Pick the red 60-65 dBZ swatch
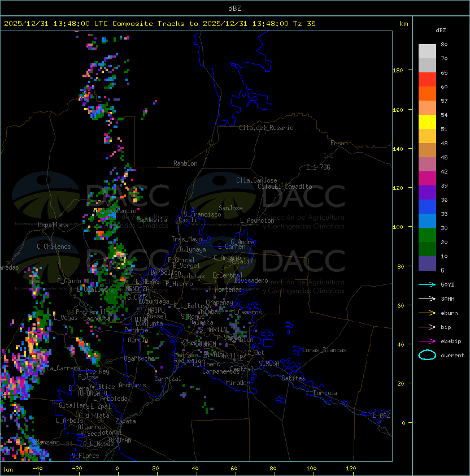Screen dimensions: 470x476 (427, 80)
